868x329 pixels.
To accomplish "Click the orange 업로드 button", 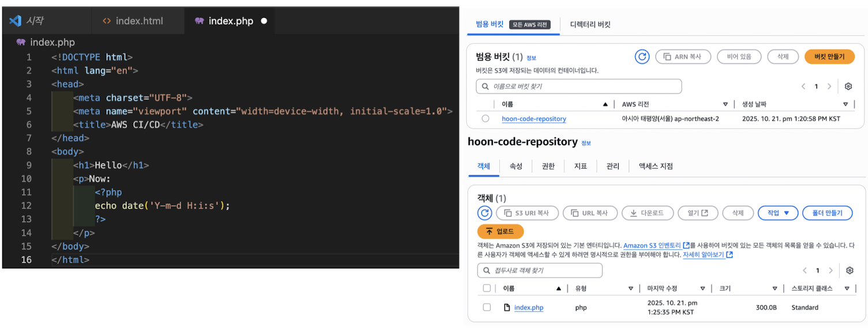I will point(500,231).
